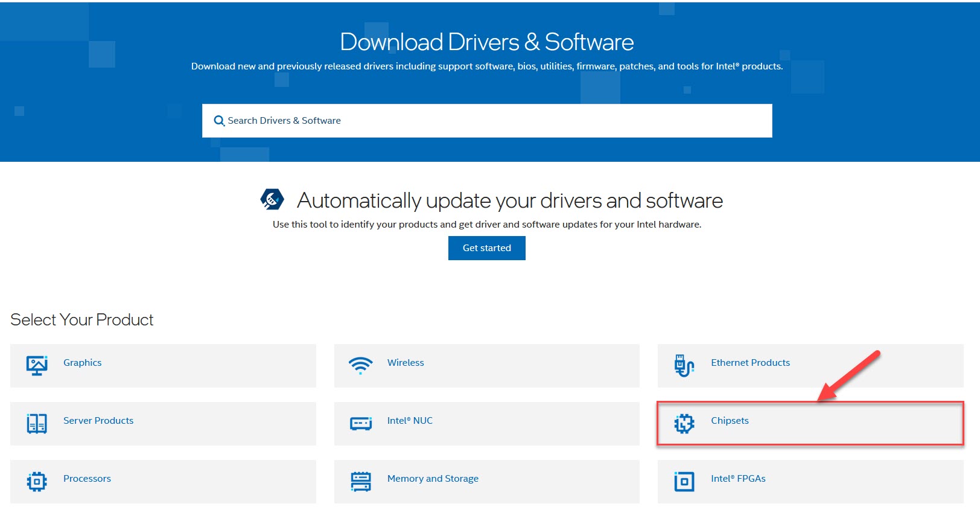Select the Memory and Storage link
Viewport: 980px width, 524px height.
click(x=433, y=479)
